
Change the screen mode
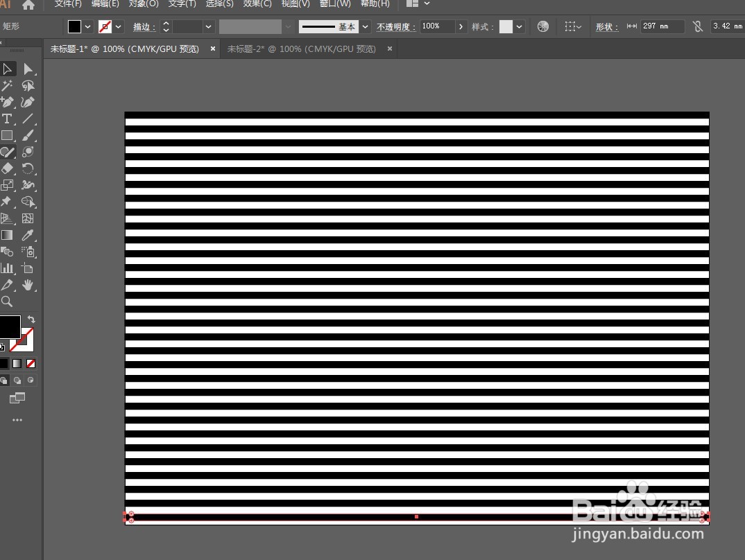(17, 399)
